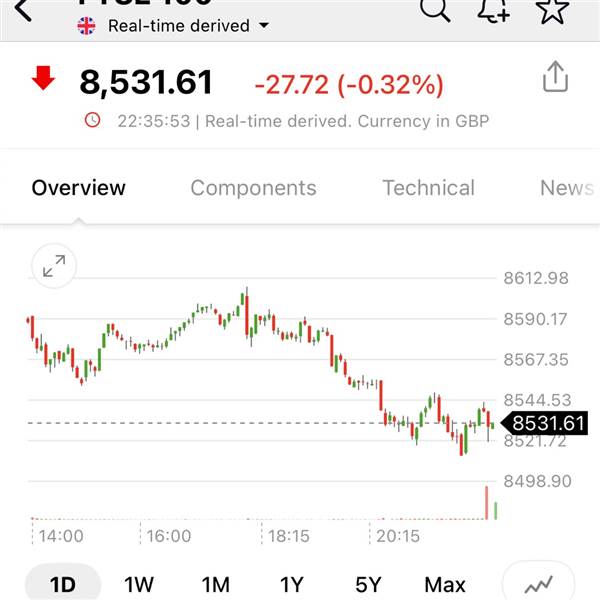Image resolution: width=600 pixels, height=600 pixels.
Task: Open chart type line icon button
Action: [538, 583]
